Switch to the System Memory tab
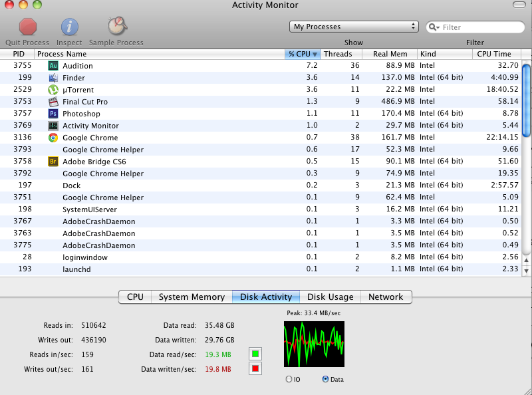 click(192, 297)
